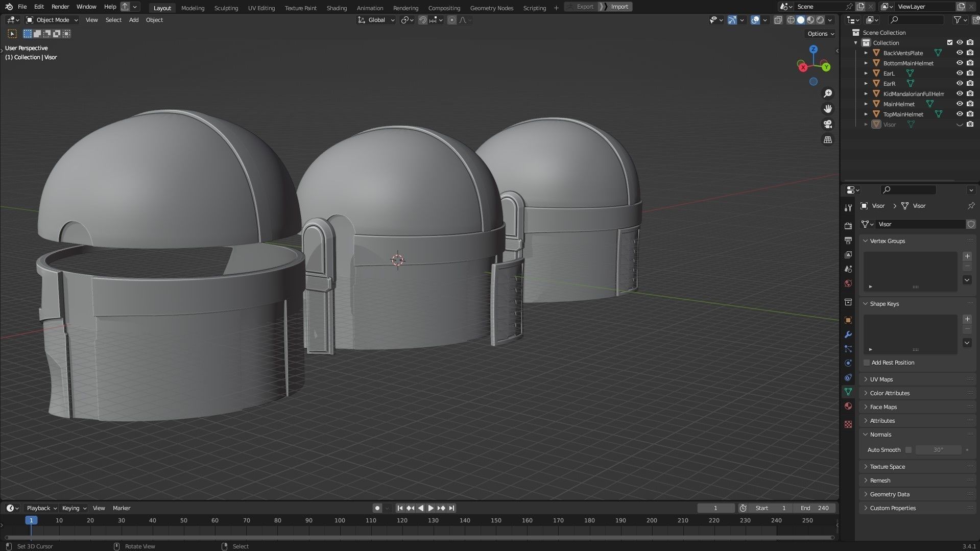Open the Object Constraints properties tab
980x551 pixels.
pyautogui.click(x=848, y=377)
